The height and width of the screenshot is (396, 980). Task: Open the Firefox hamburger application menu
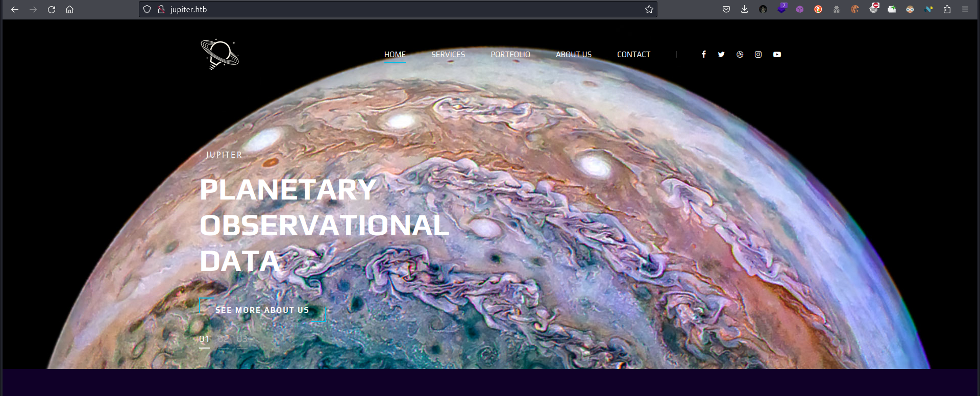coord(965,9)
